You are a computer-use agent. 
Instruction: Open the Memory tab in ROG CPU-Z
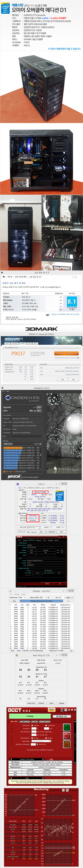coord(39,540)
